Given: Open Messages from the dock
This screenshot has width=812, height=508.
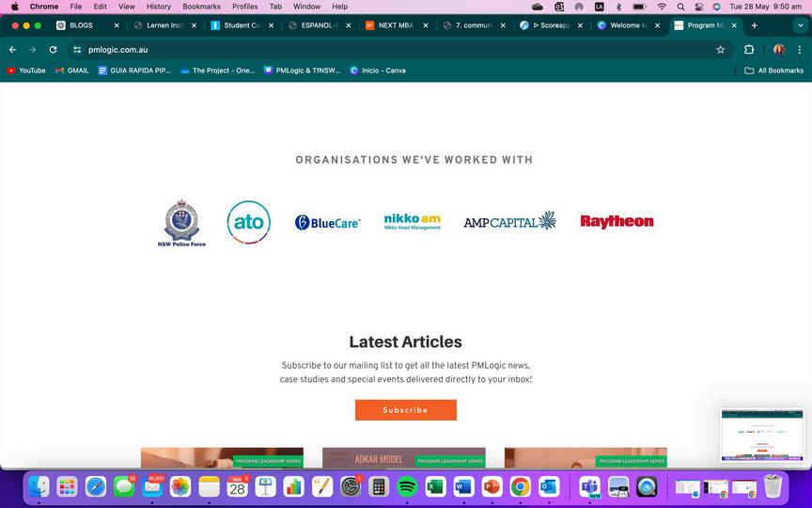Looking at the screenshot, I should coord(124,486).
